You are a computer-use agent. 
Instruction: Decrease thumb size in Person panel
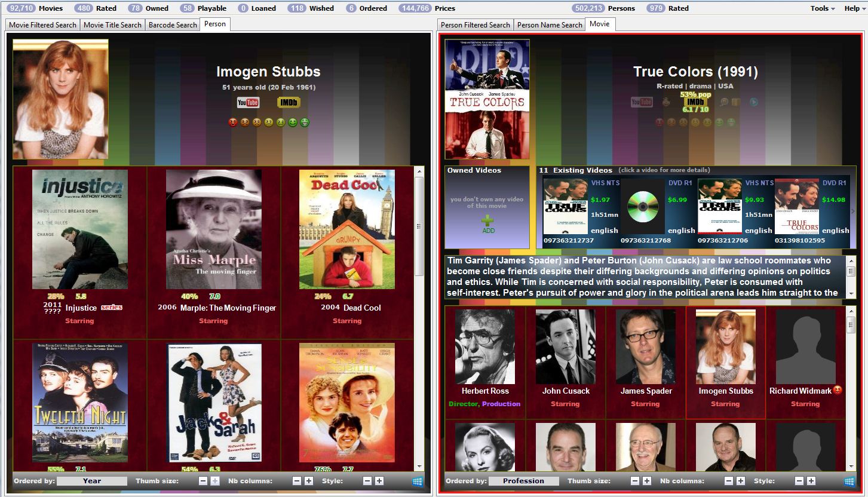click(203, 481)
